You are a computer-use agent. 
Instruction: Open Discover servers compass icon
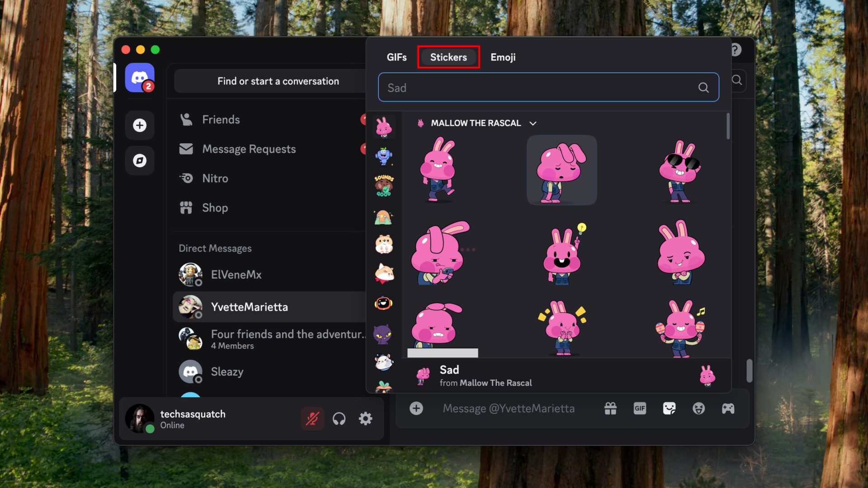tap(140, 160)
